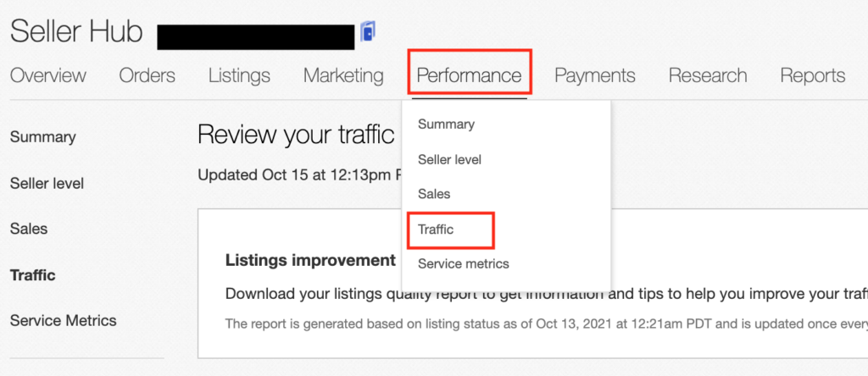868x376 pixels.
Task: Click the blue store icon beside Seller Hub
Action: [368, 31]
